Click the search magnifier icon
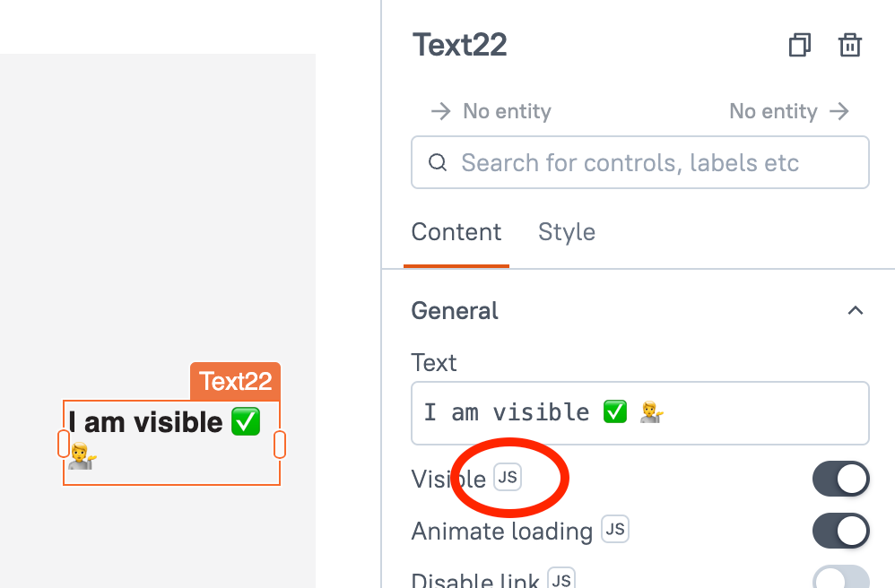This screenshot has width=895, height=588. [x=438, y=162]
